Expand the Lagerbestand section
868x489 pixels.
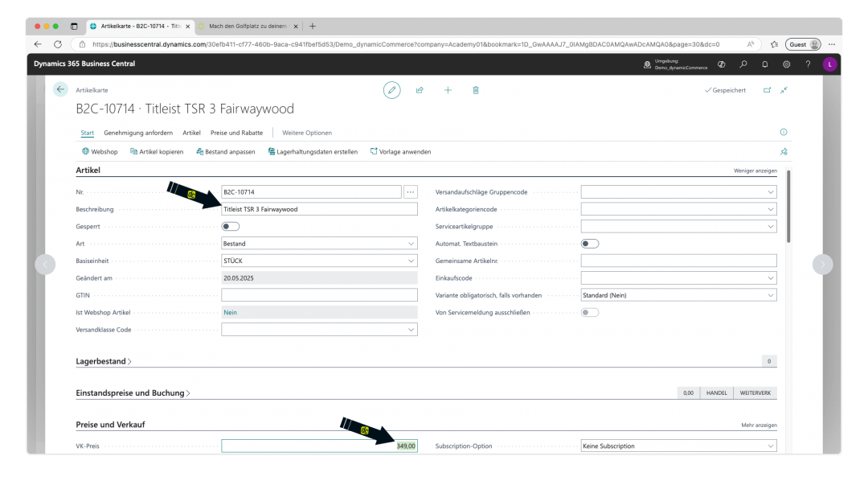[104, 361]
